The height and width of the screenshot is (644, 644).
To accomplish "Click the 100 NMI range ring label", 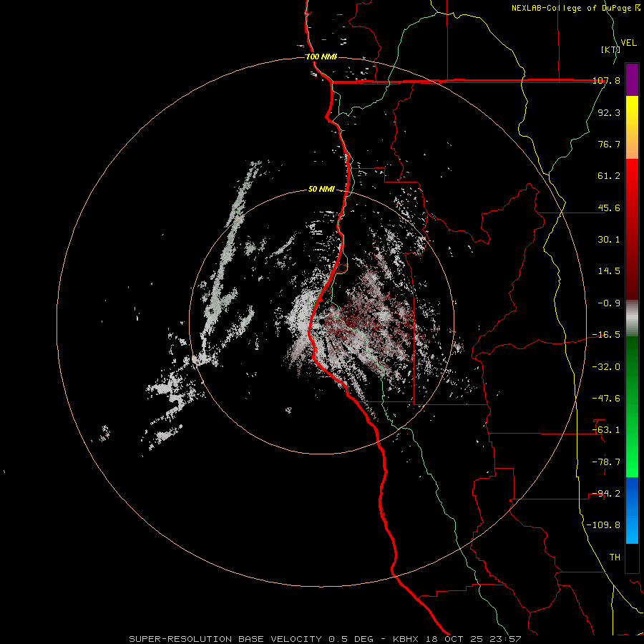I will [321, 57].
